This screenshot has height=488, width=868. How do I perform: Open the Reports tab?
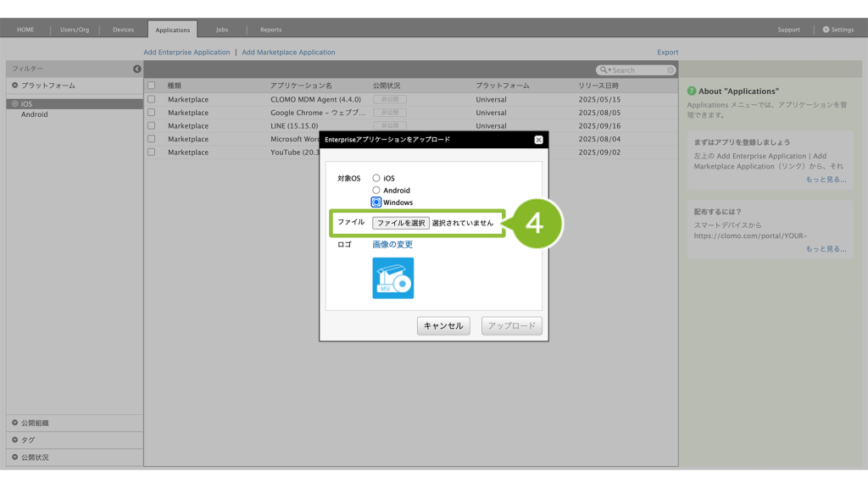[270, 30]
